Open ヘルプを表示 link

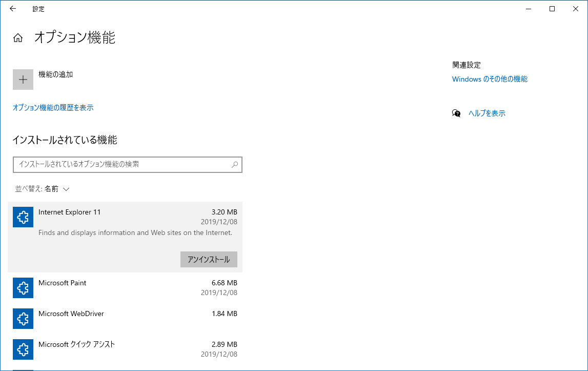click(x=486, y=113)
